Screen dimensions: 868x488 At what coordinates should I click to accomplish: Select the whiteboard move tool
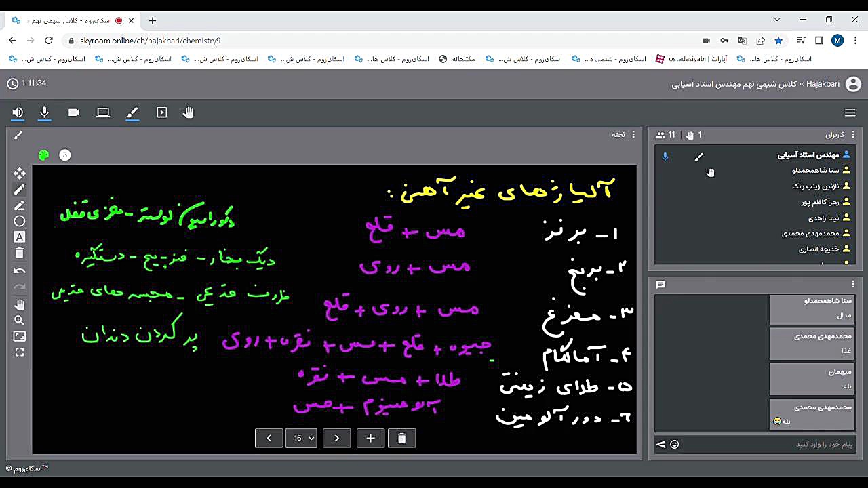(20, 174)
